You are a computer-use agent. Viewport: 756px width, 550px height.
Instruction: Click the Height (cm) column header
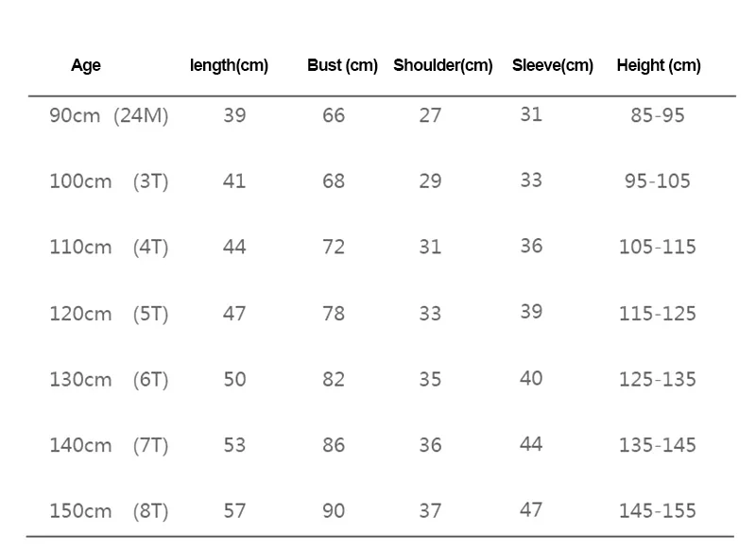[x=658, y=66]
